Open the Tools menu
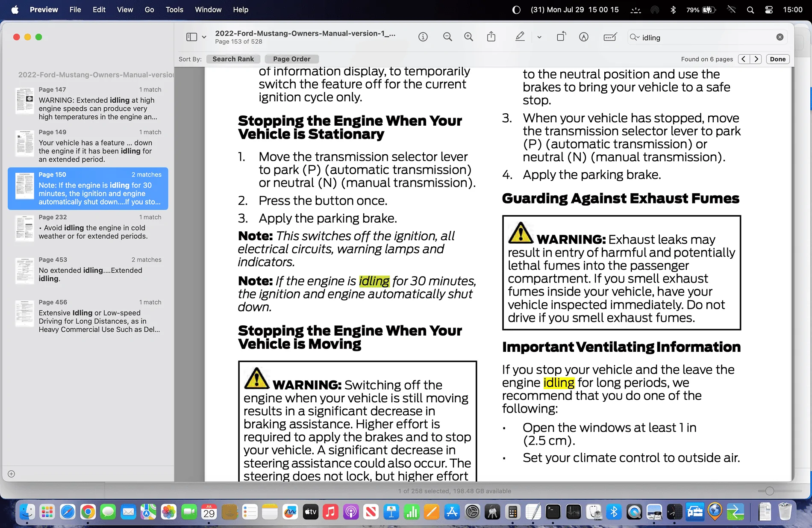The height and width of the screenshot is (528, 812). pyautogui.click(x=174, y=9)
